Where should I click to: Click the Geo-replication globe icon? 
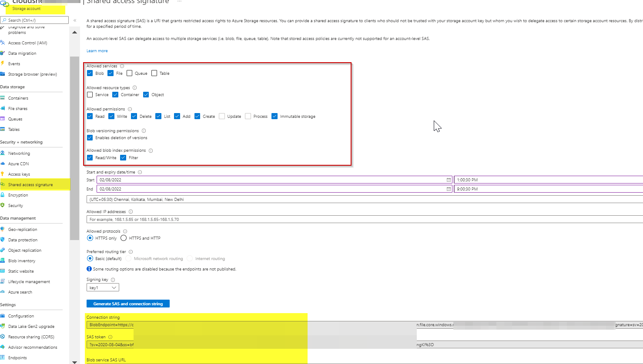tap(3, 229)
